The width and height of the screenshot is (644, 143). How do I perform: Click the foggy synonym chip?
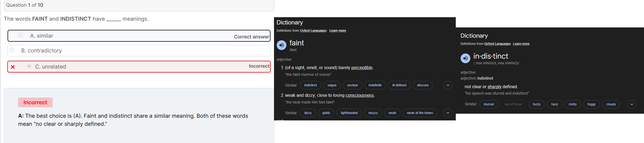click(591, 104)
